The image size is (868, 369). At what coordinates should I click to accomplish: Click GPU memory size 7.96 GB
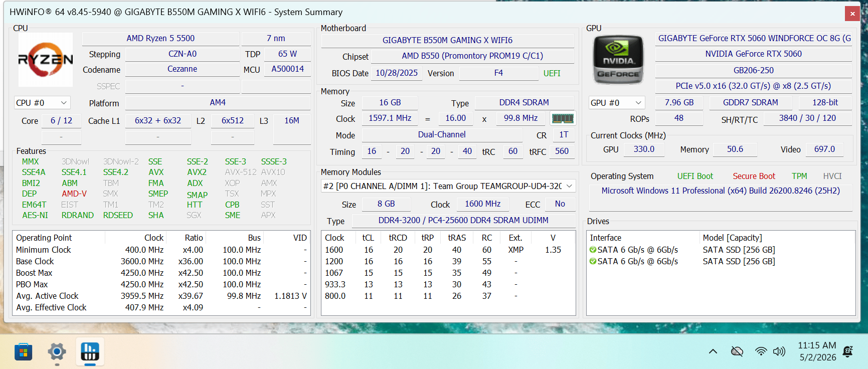point(679,103)
